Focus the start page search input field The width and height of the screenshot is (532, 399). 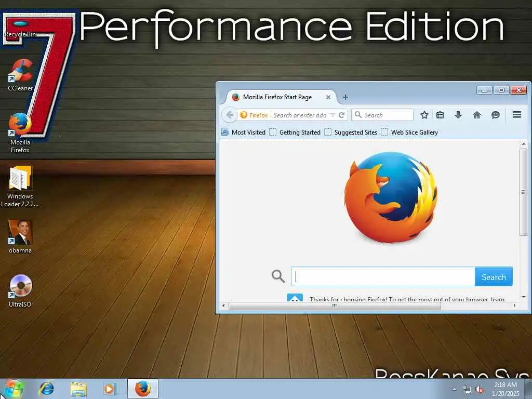[383, 277]
